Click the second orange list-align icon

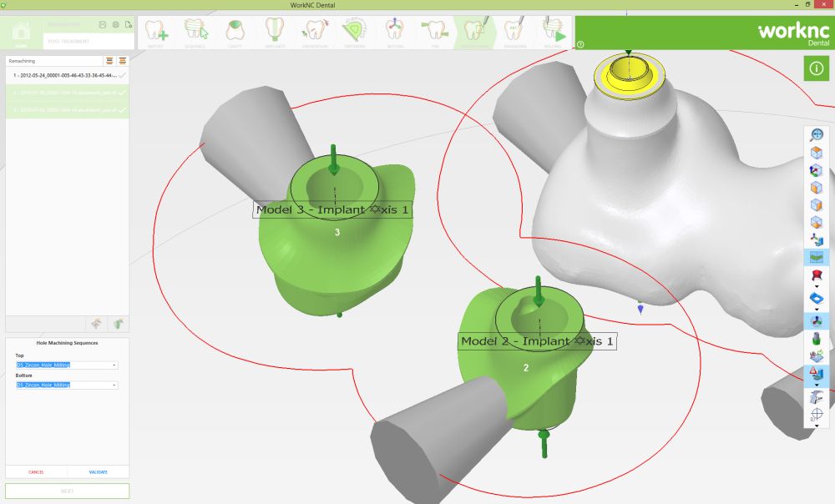point(123,61)
